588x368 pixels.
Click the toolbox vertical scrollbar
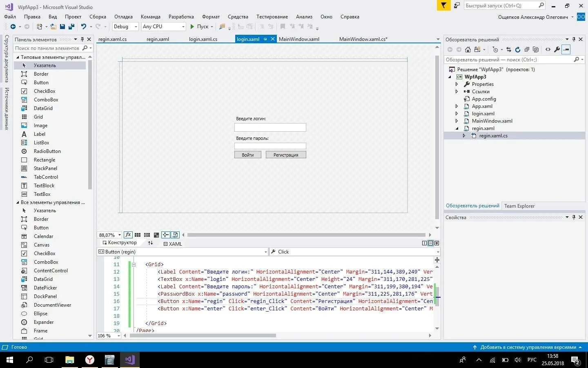[x=90, y=125]
